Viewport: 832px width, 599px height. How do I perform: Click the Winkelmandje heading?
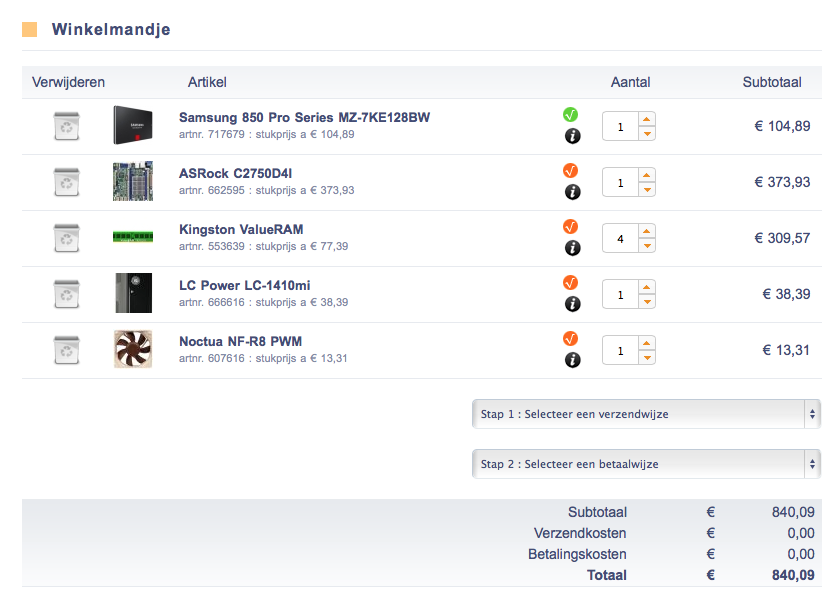point(111,29)
